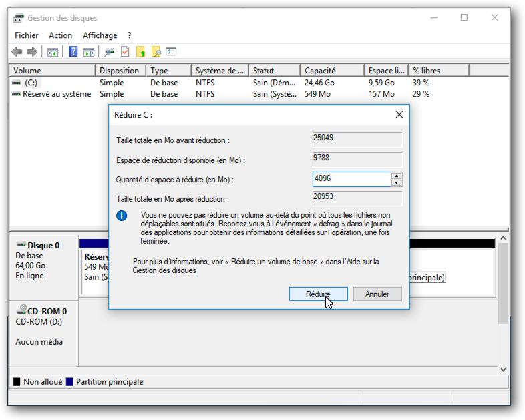
Task: Open the Affichage menu
Action: click(x=100, y=35)
